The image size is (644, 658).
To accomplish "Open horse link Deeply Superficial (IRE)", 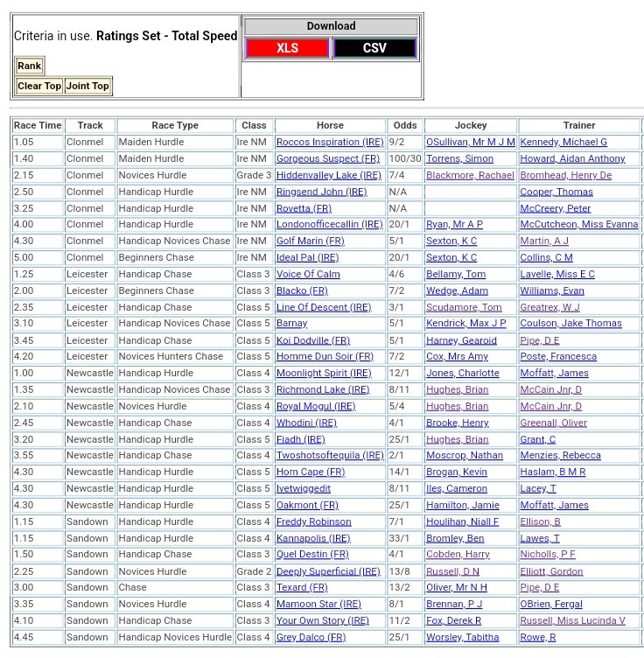I will (x=328, y=571).
